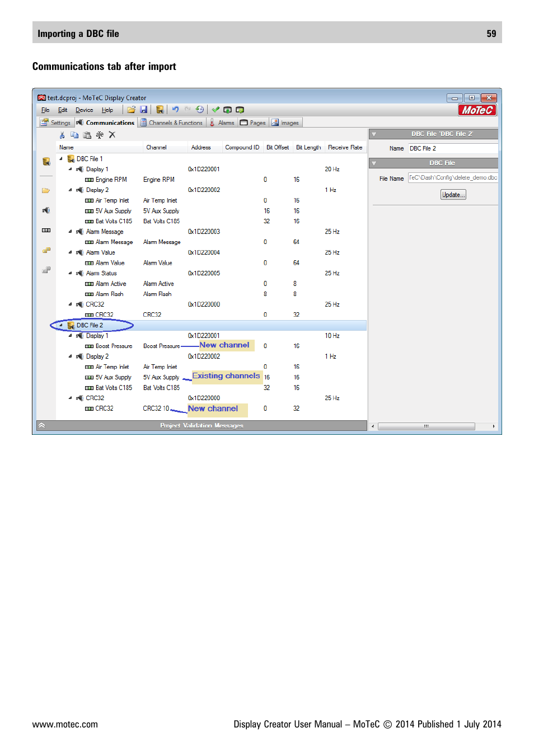Collapse the Alarm Message group

[70, 231]
